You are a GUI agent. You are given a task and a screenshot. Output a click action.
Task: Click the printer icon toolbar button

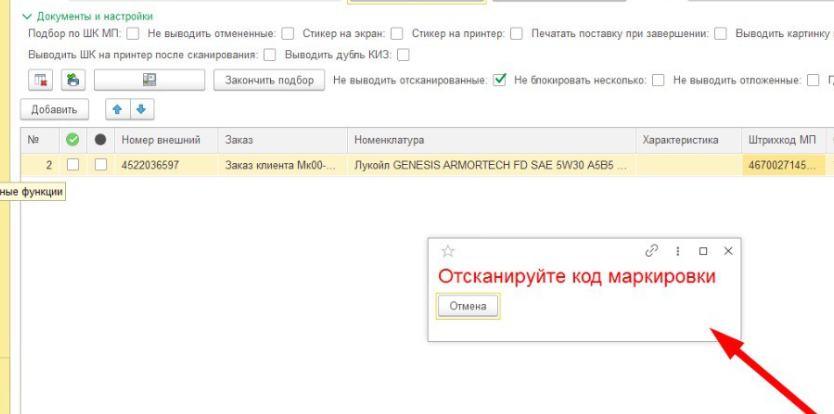tap(73, 80)
